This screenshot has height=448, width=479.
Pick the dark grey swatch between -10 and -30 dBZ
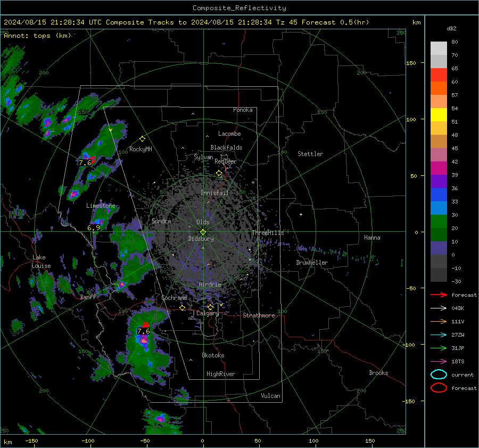(439, 275)
